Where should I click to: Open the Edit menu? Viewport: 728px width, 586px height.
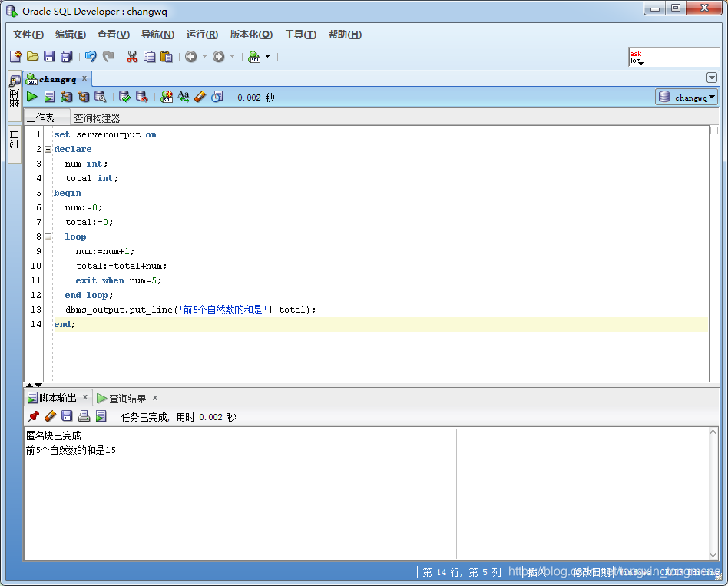click(x=71, y=35)
